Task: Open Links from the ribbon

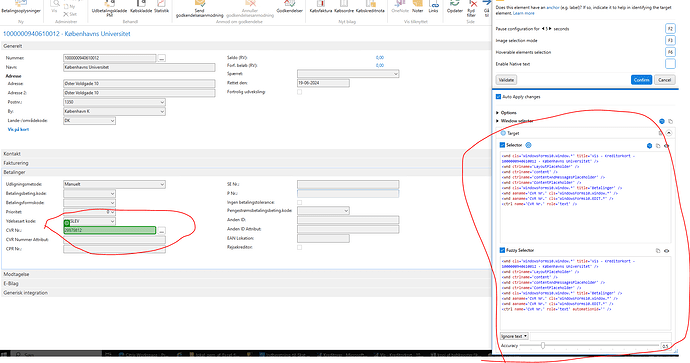Action: pyautogui.click(x=433, y=7)
